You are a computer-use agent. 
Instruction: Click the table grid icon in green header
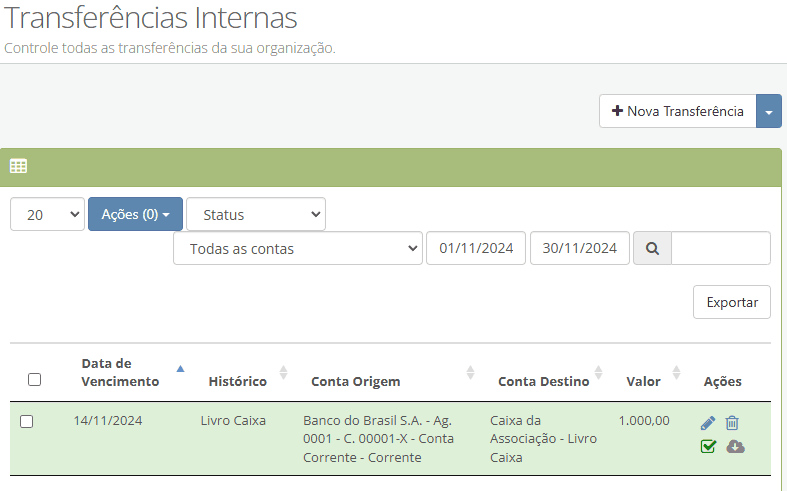tap(19, 166)
